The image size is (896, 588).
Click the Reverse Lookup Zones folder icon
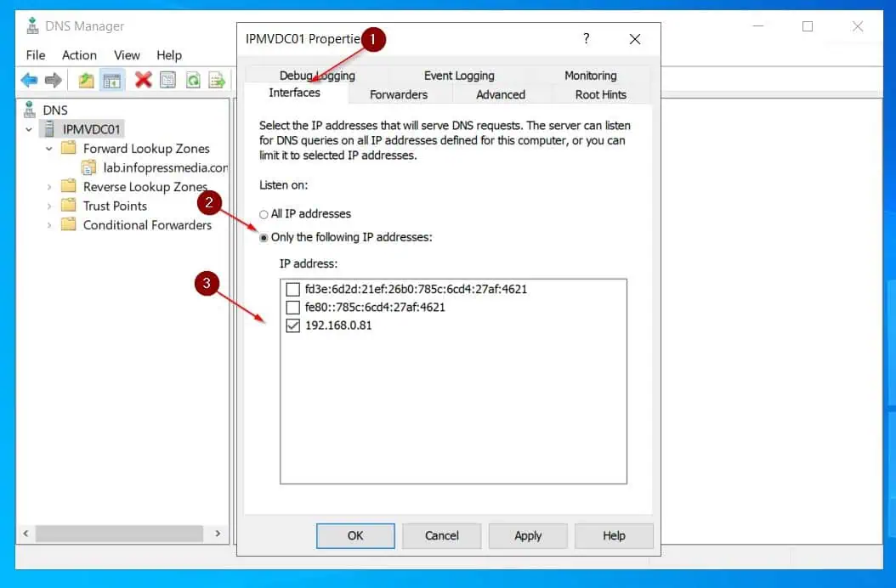(69, 186)
